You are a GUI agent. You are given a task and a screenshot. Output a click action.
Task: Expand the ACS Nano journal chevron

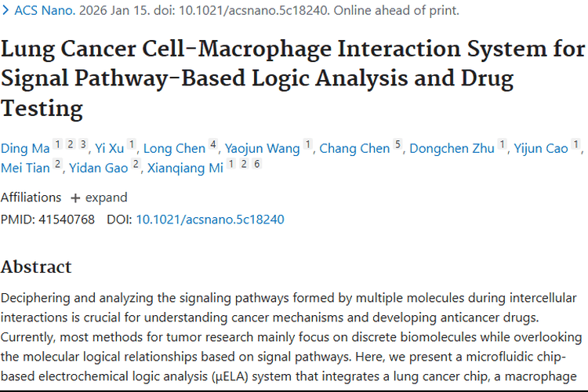pyautogui.click(x=5, y=11)
